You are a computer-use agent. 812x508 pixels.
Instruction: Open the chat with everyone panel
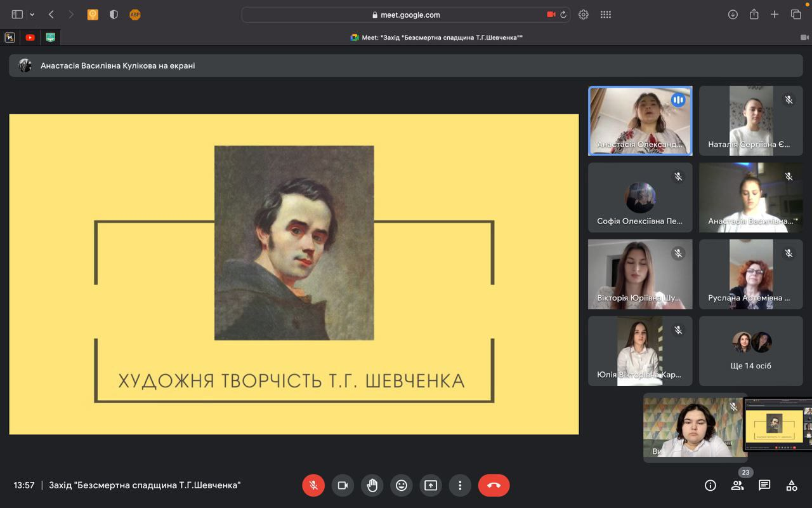click(x=764, y=485)
